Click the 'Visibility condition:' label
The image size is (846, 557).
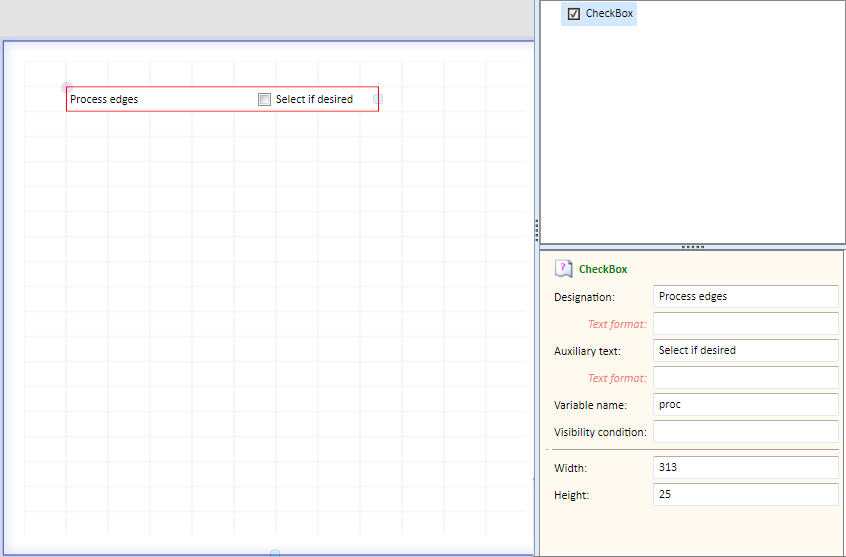601,432
